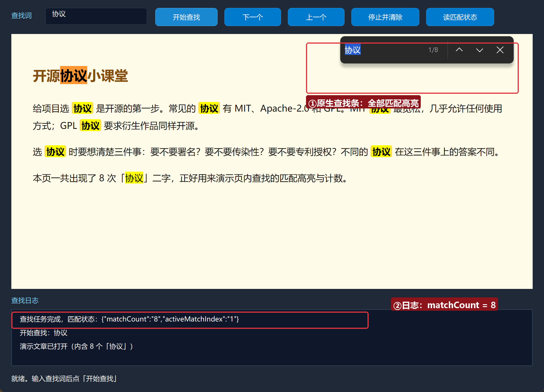Go to previous match with up chevron
544x392 pixels.
pyautogui.click(x=459, y=50)
